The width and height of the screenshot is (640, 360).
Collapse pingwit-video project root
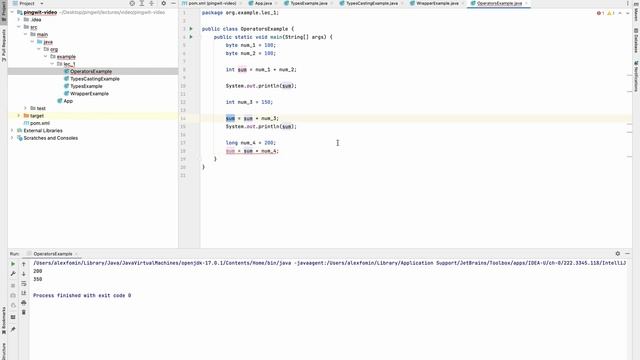12,12
